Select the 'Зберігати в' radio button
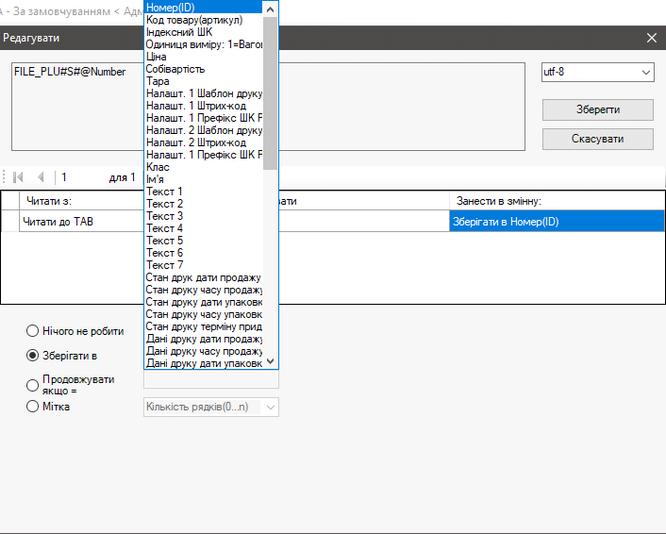Image resolution: width=666 pixels, height=534 pixels. coord(33,355)
